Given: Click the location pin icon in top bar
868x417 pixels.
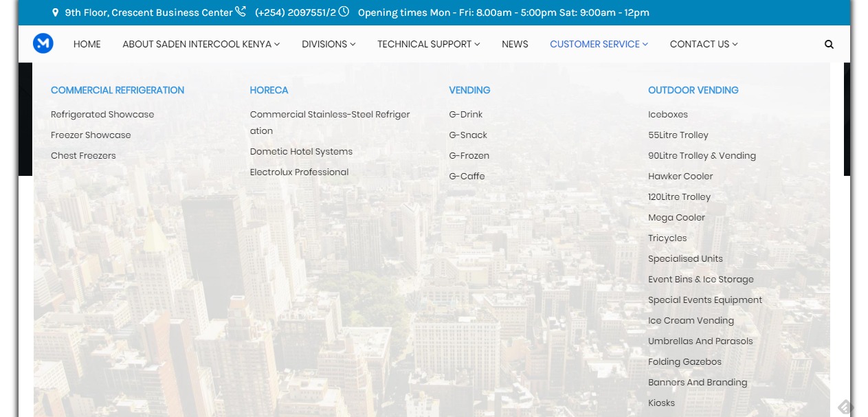Looking at the screenshot, I should point(56,12).
